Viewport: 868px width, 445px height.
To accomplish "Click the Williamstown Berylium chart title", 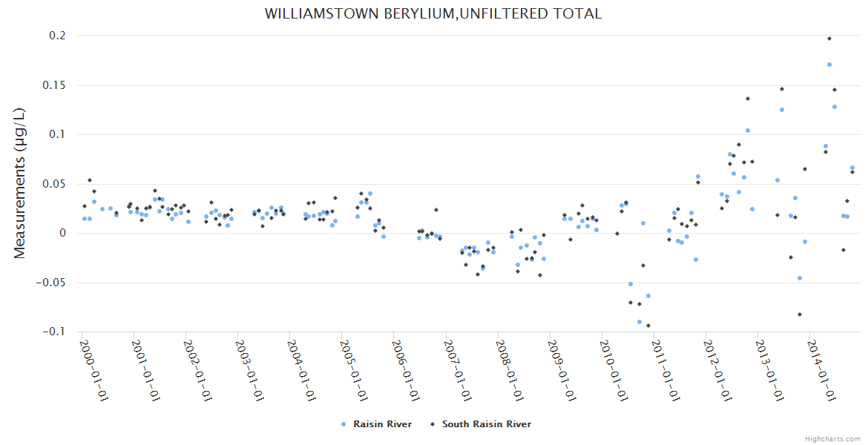I will 433,14.
